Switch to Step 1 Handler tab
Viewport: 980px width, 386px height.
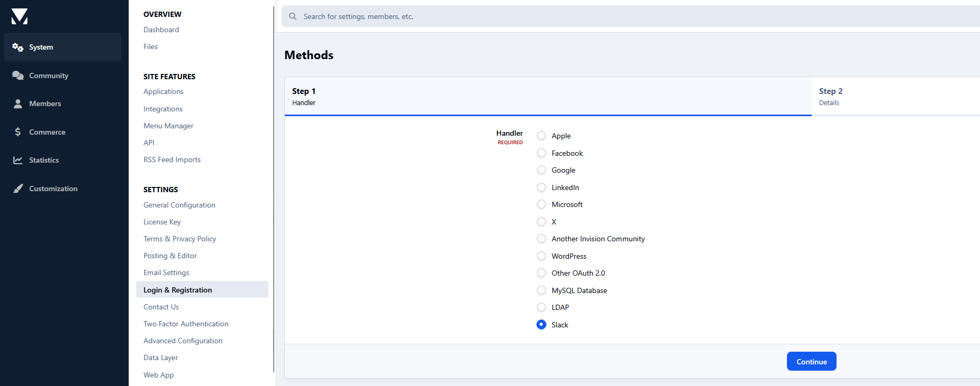[548, 96]
